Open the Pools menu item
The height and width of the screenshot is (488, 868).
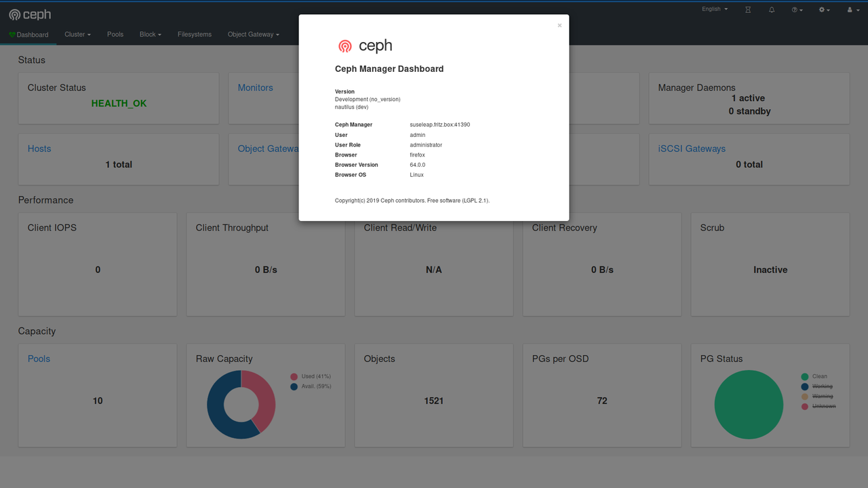coord(115,35)
